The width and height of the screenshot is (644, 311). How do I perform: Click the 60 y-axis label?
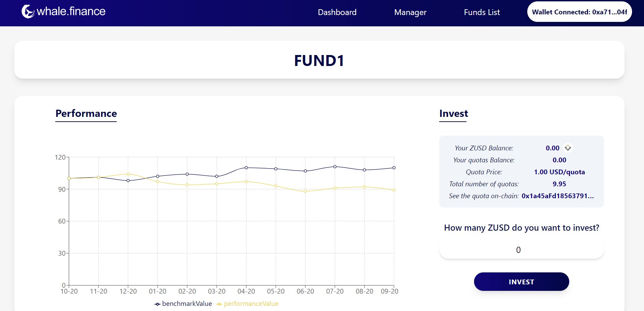coord(62,221)
